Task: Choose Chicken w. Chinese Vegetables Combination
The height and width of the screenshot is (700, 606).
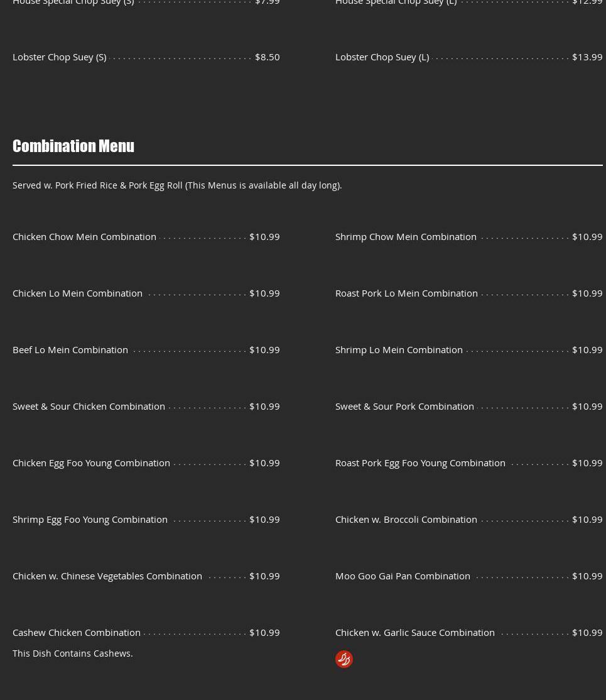Action: click(x=107, y=576)
